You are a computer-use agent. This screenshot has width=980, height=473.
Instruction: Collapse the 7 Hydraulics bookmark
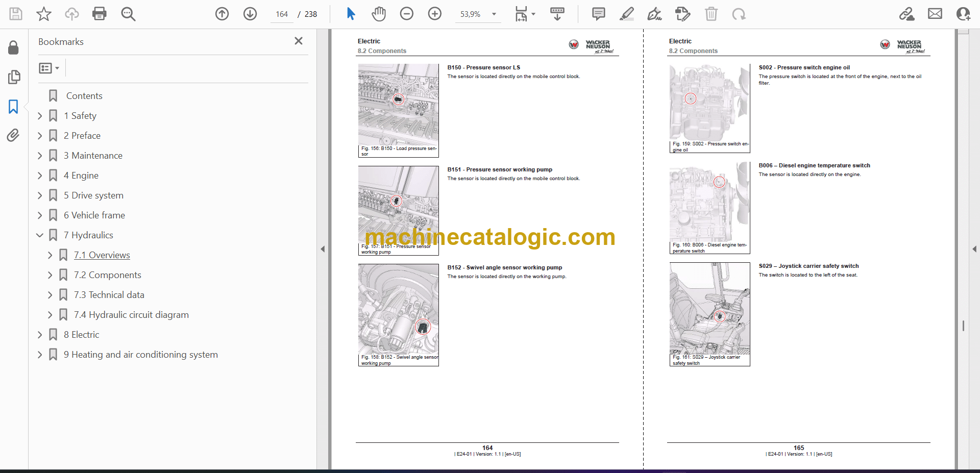point(40,235)
